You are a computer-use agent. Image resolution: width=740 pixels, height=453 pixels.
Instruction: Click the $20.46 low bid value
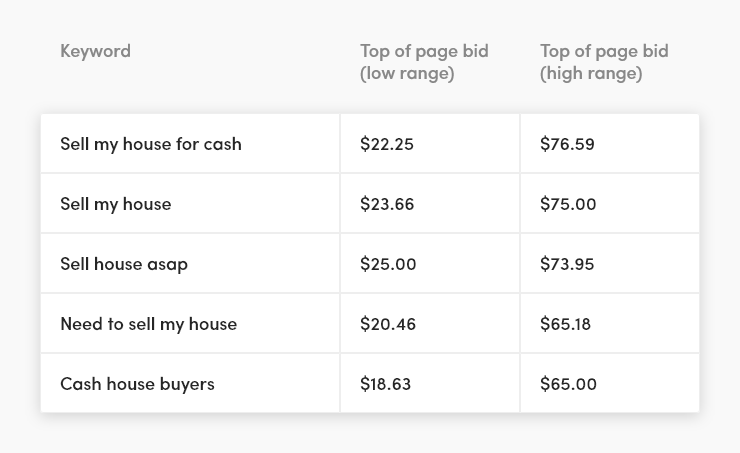click(x=388, y=324)
